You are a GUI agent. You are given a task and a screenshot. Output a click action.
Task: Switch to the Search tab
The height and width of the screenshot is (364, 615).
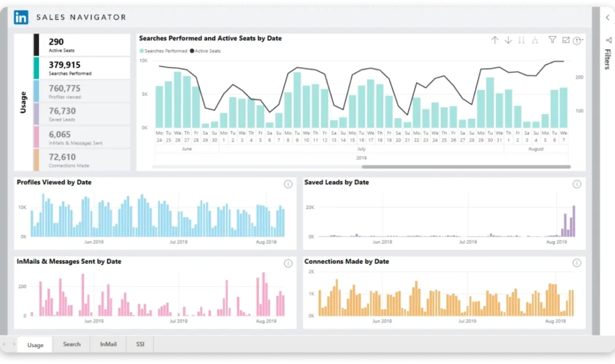(x=72, y=344)
